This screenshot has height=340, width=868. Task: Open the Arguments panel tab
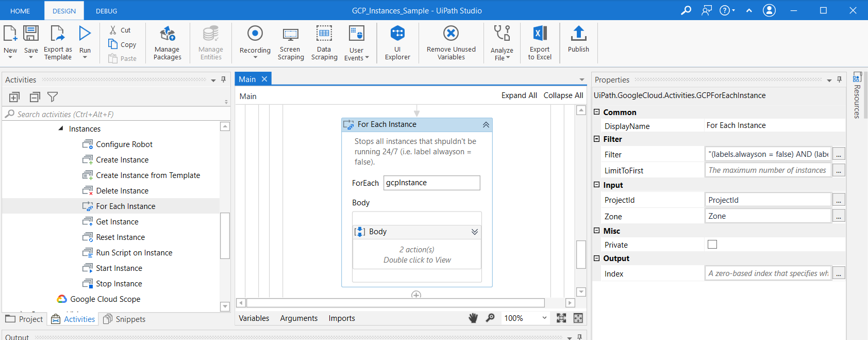pos(298,318)
